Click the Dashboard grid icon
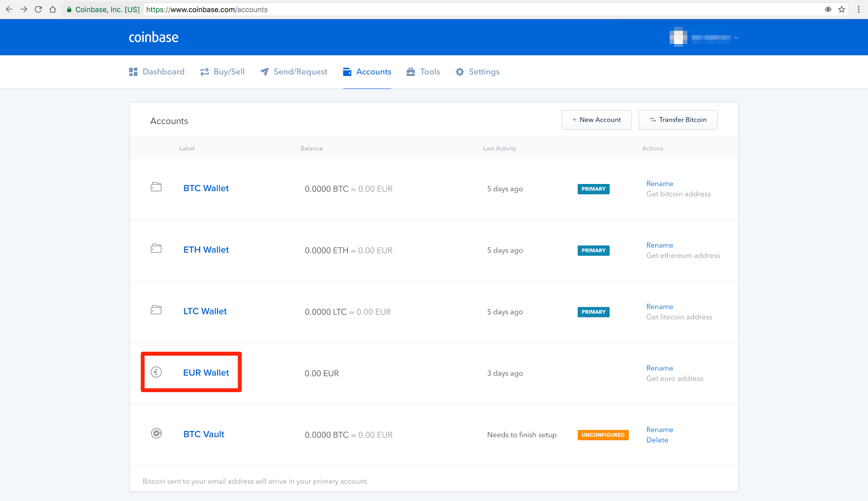Viewport: 868px width, 501px height. [133, 72]
